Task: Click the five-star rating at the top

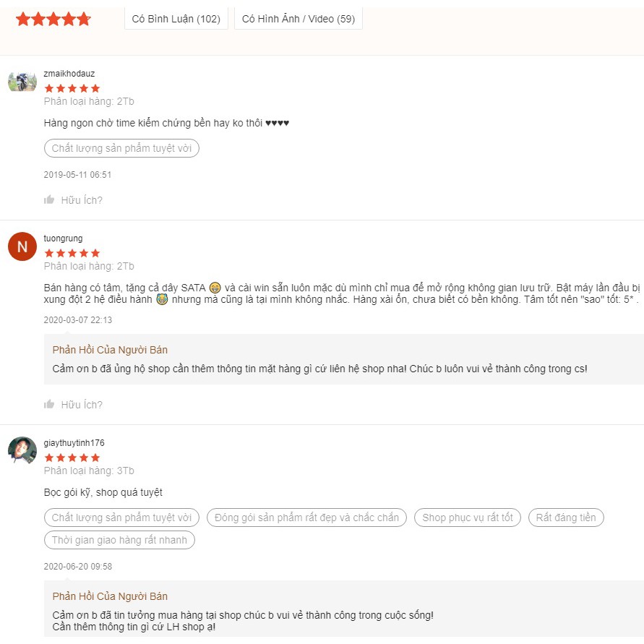Action: click(x=53, y=19)
